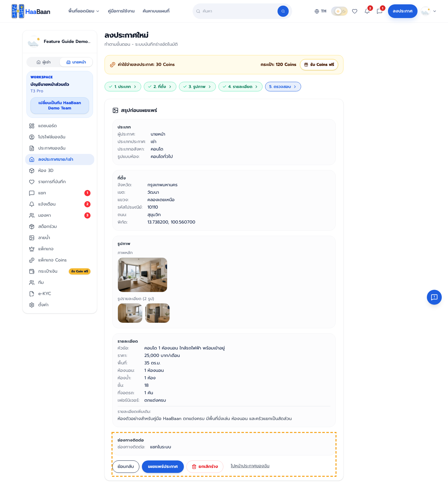448x485 pixels.
Task: Go to step 3. รูปภาพ
Action: [197, 87]
